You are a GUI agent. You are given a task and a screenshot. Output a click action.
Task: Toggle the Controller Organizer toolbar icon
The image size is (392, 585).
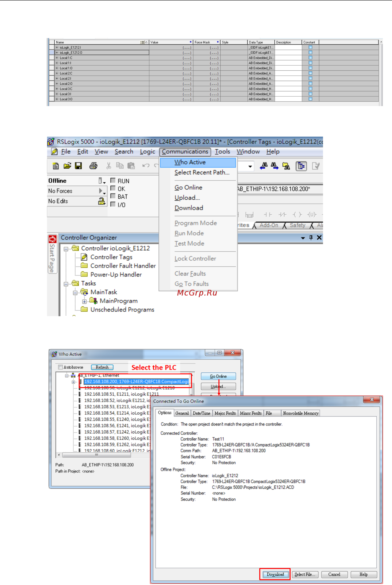pos(301,166)
